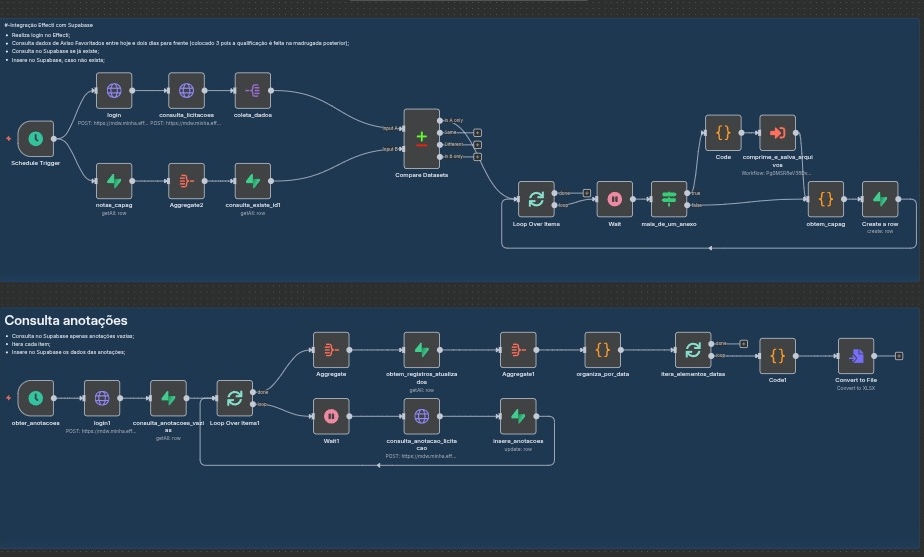The image size is (924, 557).
Task: Select the Convert to File node
Action: coord(856,355)
